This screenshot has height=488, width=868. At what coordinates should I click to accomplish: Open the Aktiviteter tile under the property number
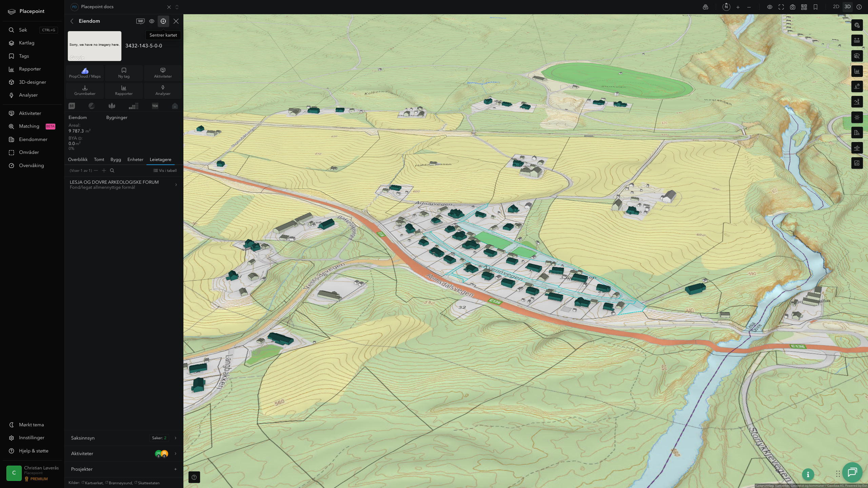click(163, 73)
